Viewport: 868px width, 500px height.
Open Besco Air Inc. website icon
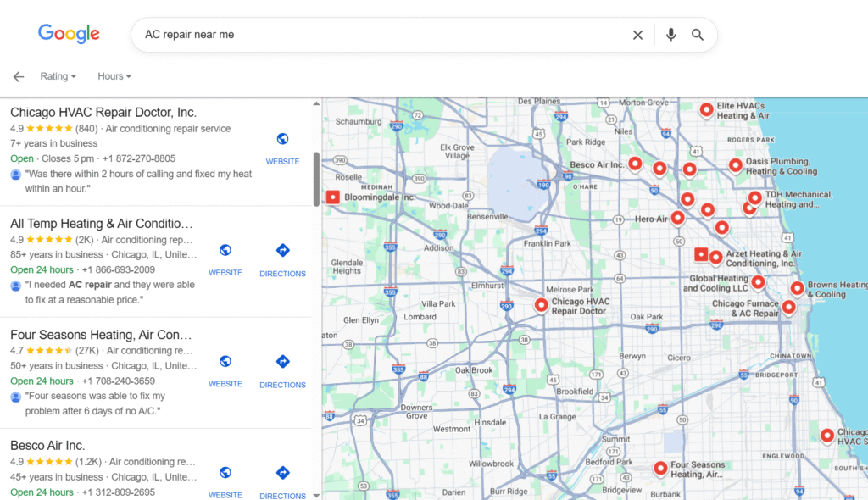[225, 473]
